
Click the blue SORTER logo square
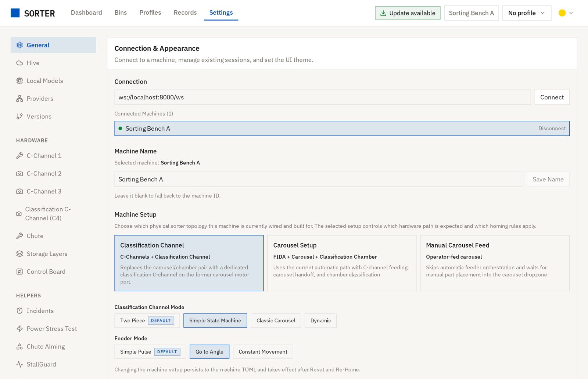[x=15, y=13]
